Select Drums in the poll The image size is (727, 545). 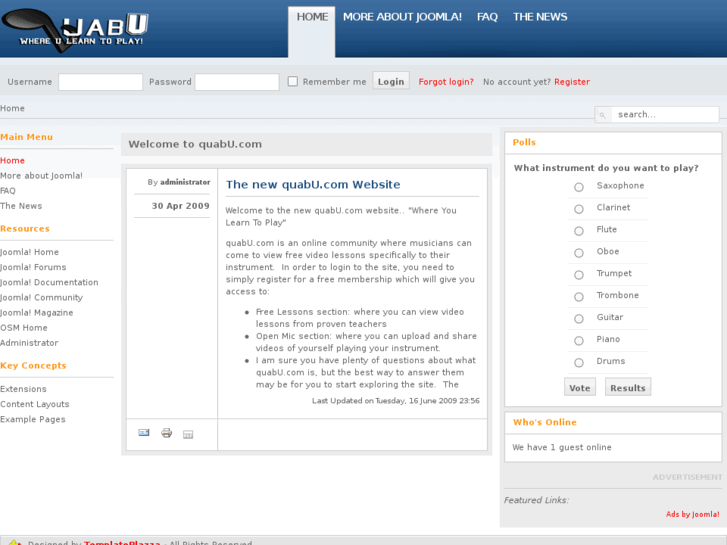[x=579, y=363]
